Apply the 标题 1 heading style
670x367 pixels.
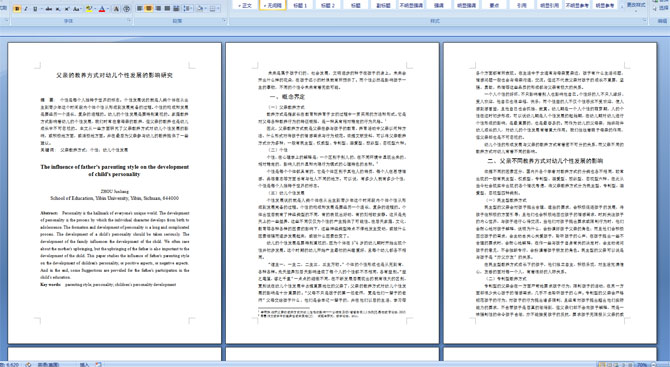pos(300,5)
